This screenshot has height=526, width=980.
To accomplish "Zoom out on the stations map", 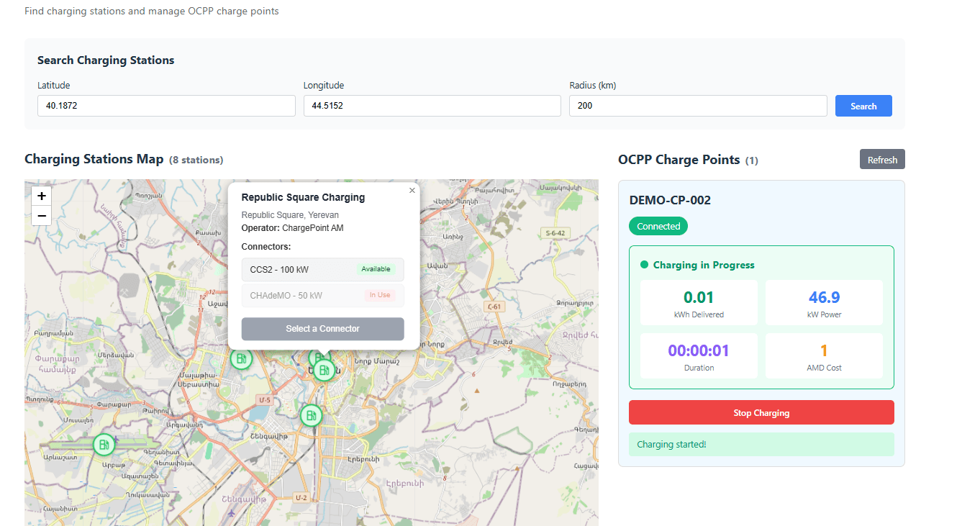I will tap(42, 215).
